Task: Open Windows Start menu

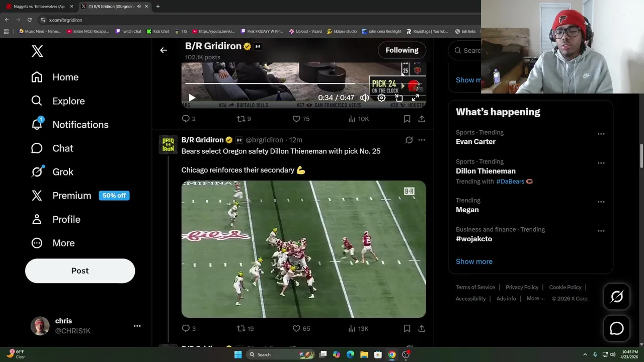Action: [238, 354]
